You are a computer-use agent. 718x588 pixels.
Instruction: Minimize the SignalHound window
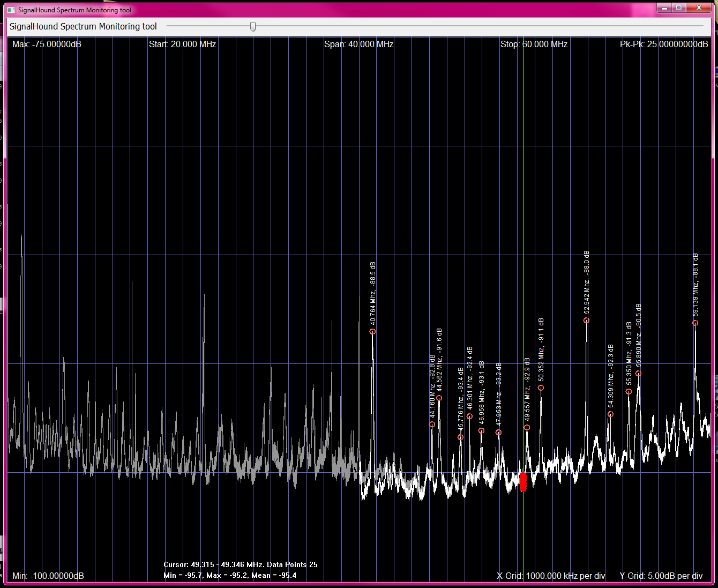coord(664,8)
